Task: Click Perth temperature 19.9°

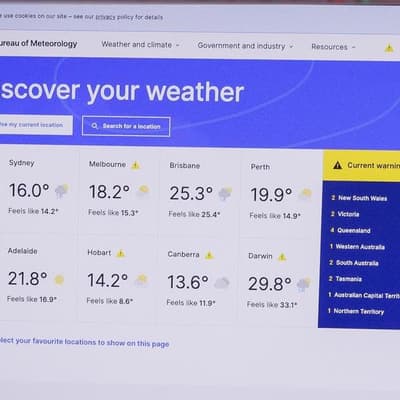Action: coord(271,195)
